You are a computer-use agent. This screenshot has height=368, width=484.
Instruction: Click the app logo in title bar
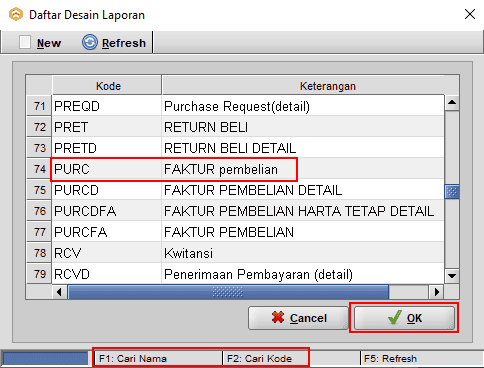[16, 15]
